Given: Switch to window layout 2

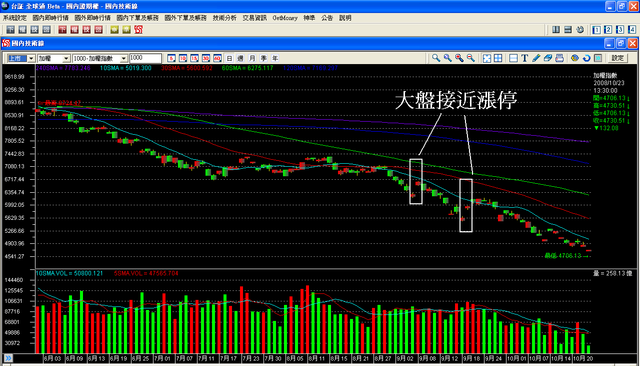Looking at the screenshot, I should point(608,30).
